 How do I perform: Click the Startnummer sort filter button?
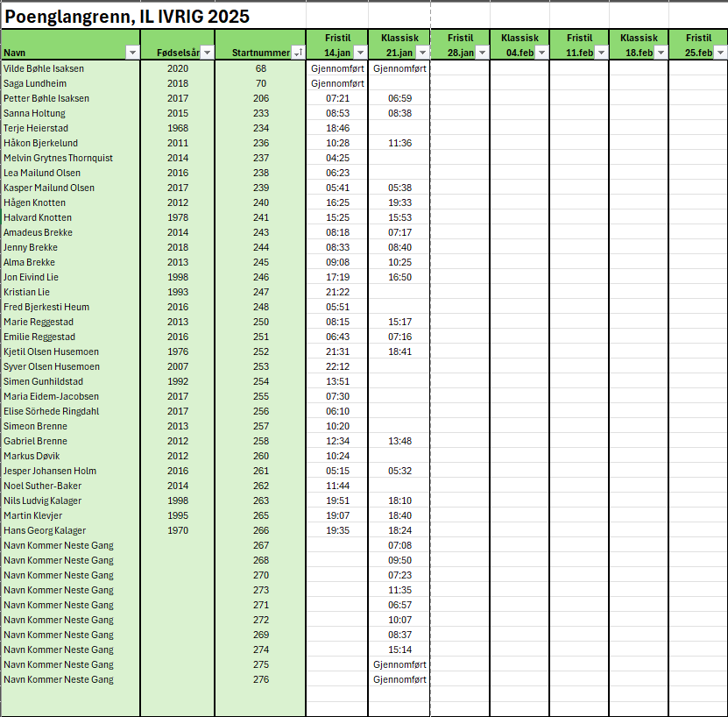tap(299, 53)
